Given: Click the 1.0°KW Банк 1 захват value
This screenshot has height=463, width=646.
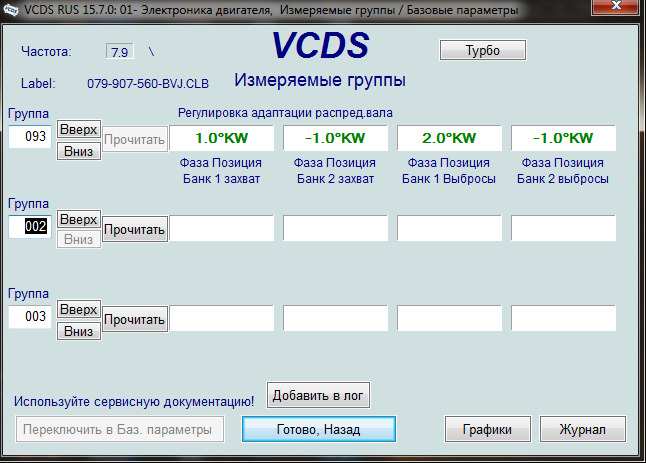Looking at the screenshot, I should [x=222, y=138].
